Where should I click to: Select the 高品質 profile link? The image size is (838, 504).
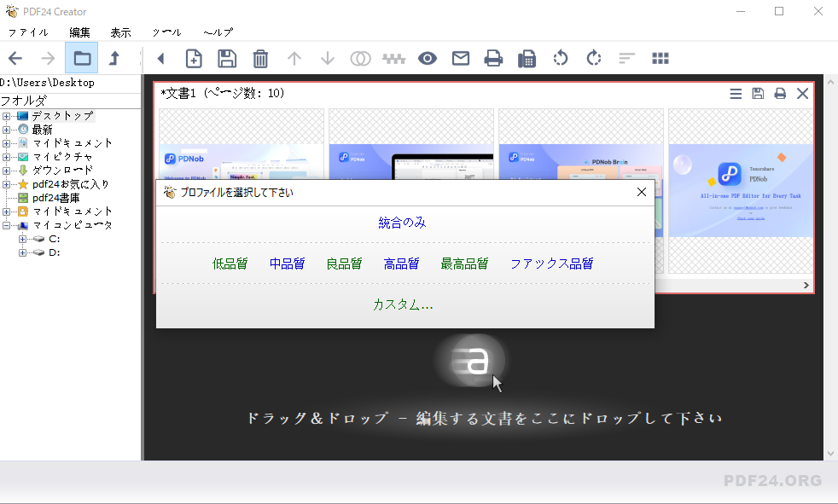point(401,264)
